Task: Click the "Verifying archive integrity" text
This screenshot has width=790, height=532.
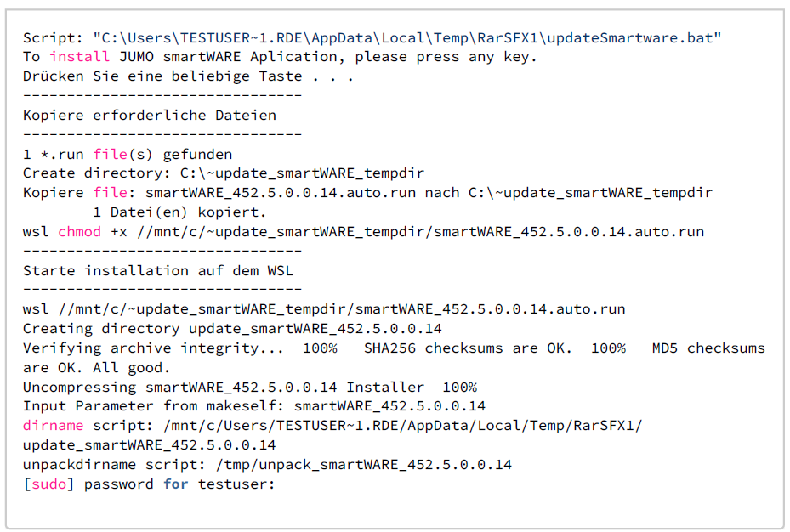Action: coord(157,348)
